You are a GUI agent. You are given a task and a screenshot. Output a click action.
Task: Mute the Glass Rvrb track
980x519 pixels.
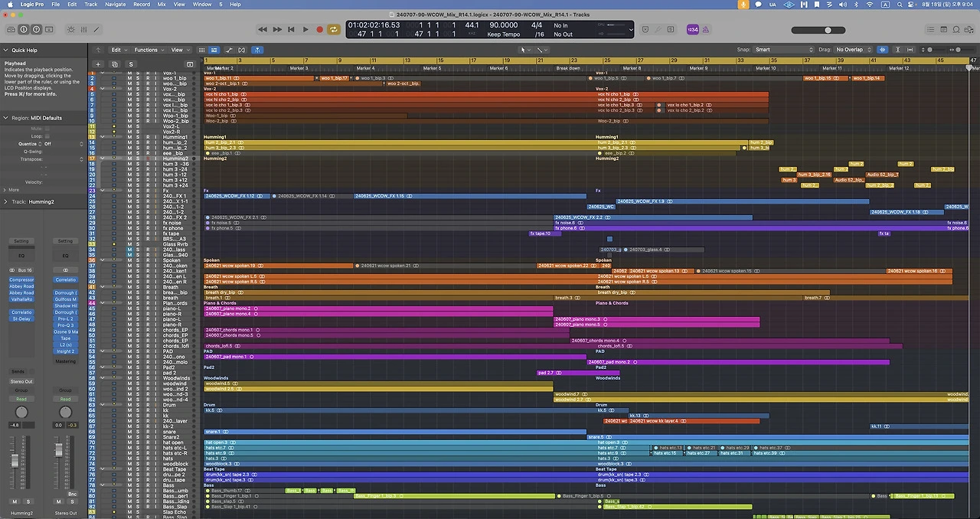(130, 244)
